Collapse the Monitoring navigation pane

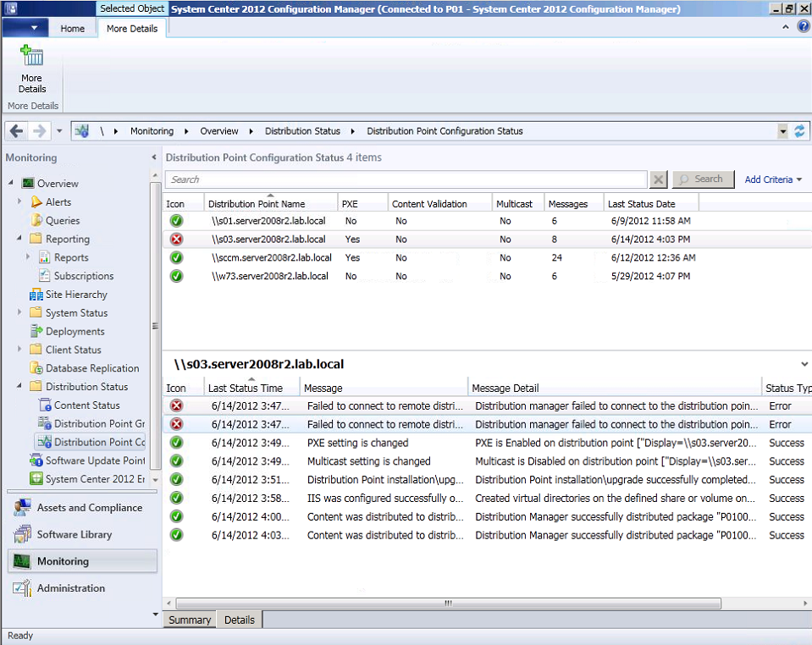(x=154, y=157)
